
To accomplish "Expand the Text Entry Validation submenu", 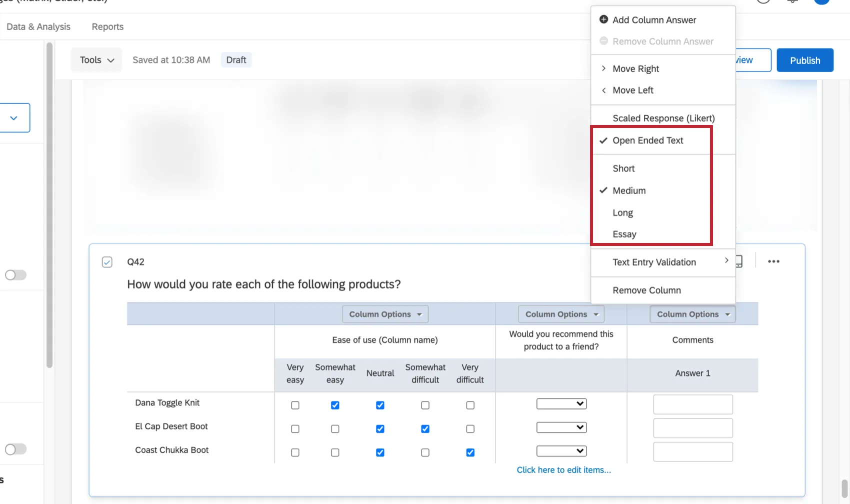I will coord(654,262).
